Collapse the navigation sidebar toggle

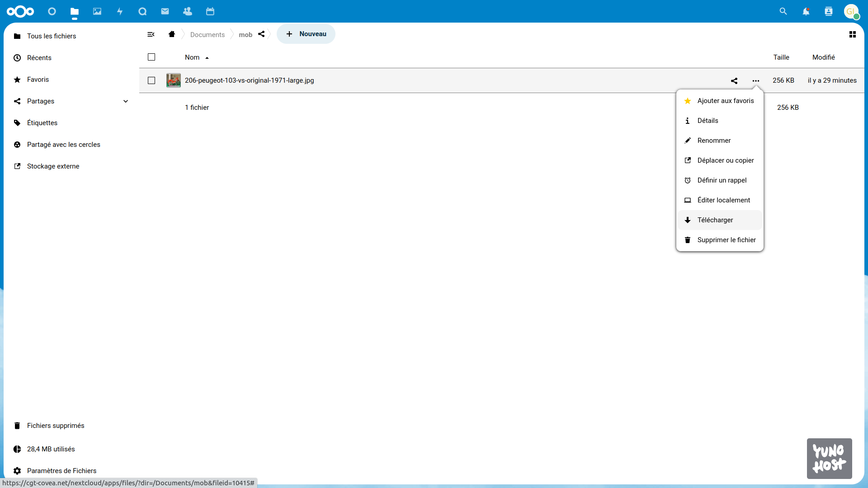(151, 34)
